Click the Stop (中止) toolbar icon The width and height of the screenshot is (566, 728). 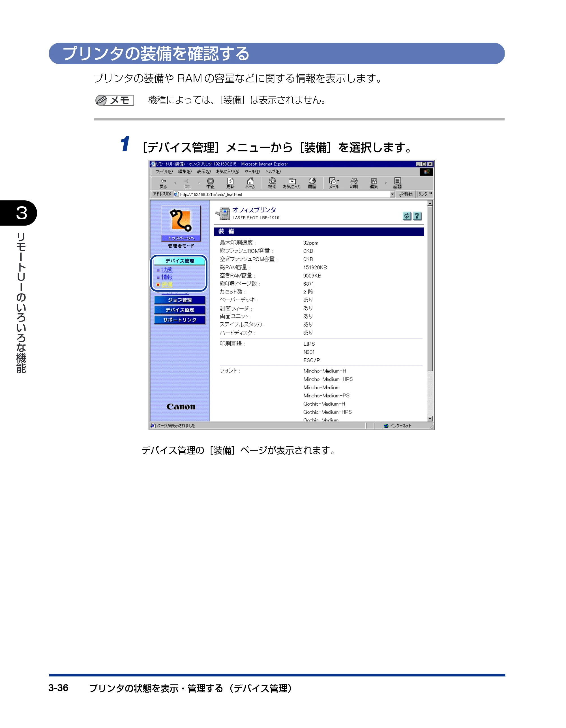click(x=210, y=183)
